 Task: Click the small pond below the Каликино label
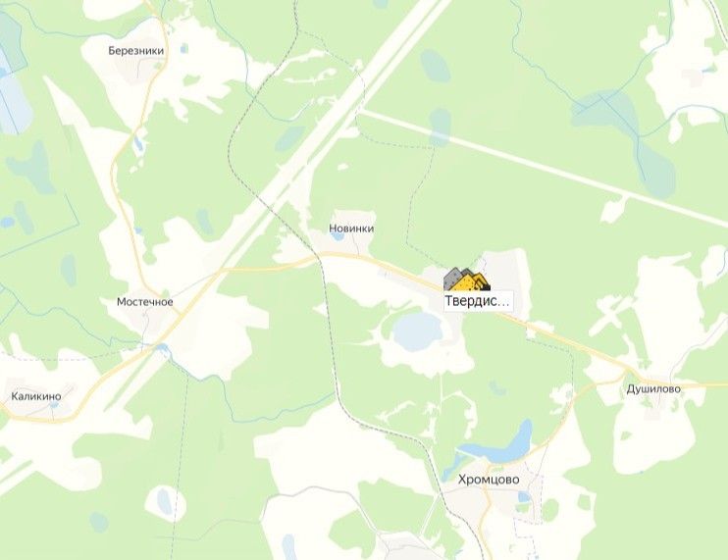[54, 405]
